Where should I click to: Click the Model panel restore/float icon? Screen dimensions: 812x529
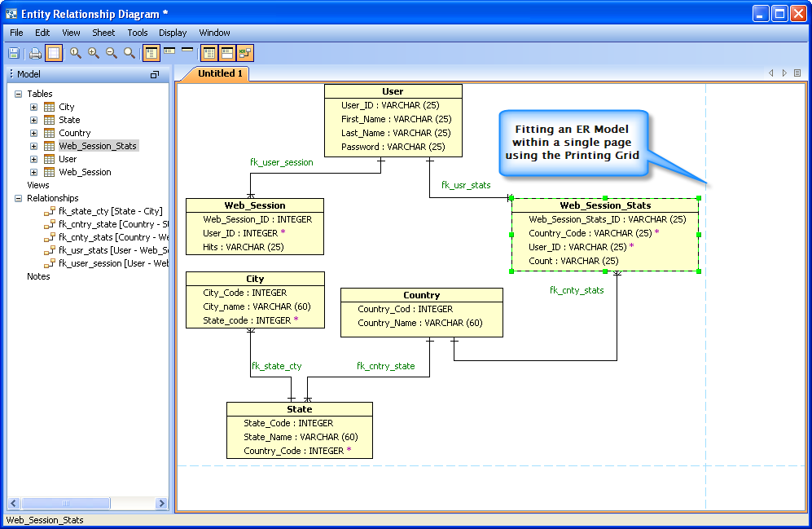tap(154, 75)
